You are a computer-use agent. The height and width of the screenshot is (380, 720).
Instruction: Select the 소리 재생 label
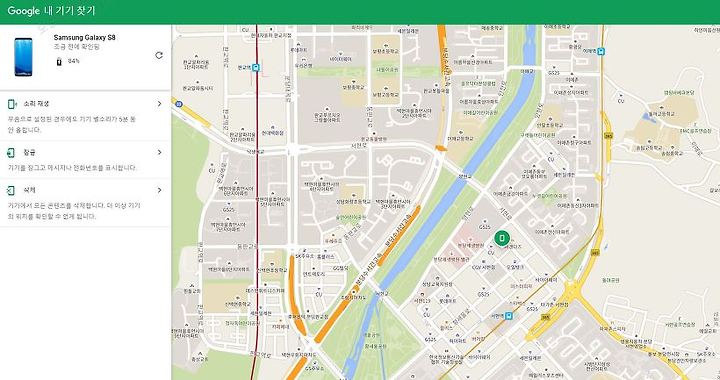coord(36,104)
